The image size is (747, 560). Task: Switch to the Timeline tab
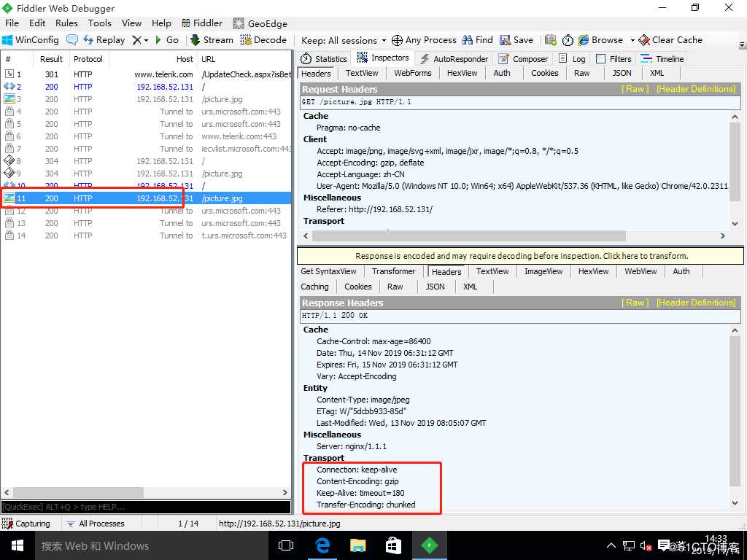(662, 58)
